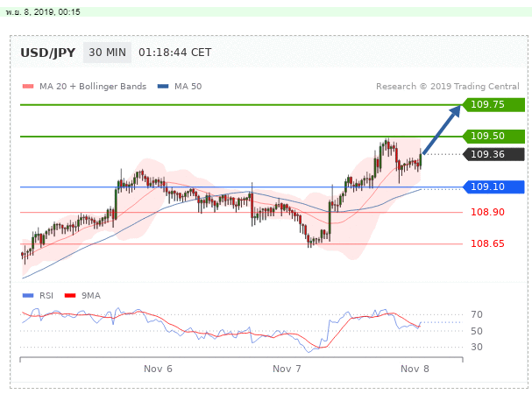Image resolution: width=532 pixels, height=394 pixels.
Task: Select the 109.50 green resistance tag
Action: click(x=493, y=136)
